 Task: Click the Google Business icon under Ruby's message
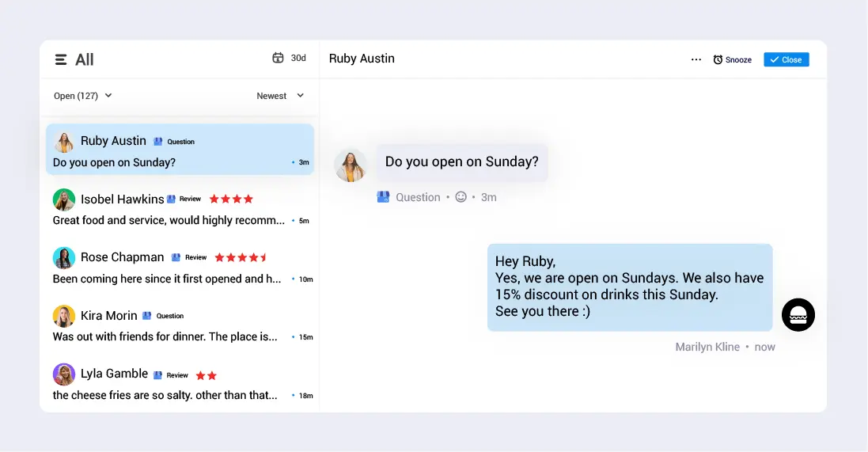384,197
